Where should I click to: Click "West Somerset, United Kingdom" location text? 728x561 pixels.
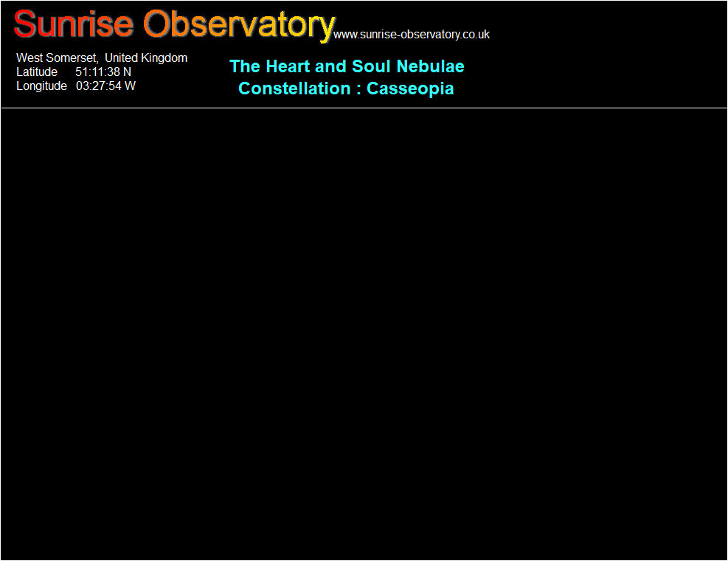pyautogui.click(x=102, y=58)
